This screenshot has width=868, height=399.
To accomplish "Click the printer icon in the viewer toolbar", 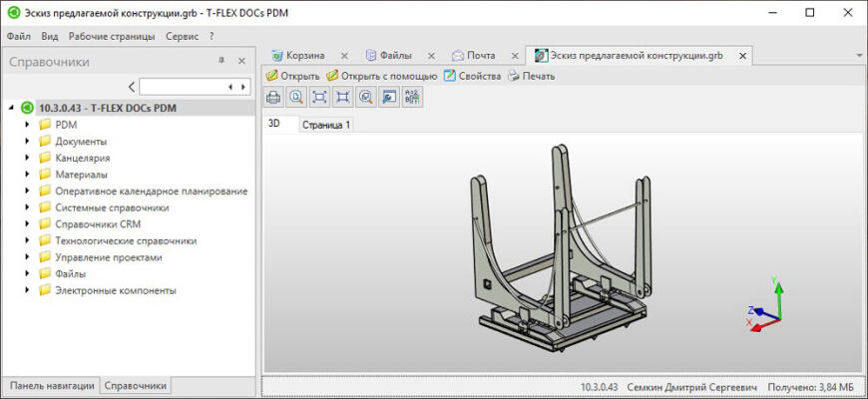I will pos(273,97).
